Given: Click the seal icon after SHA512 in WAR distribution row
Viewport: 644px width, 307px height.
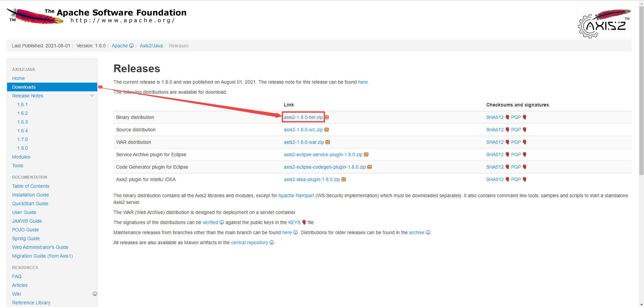Looking at the screenshot, I should (x=507, y=142).
